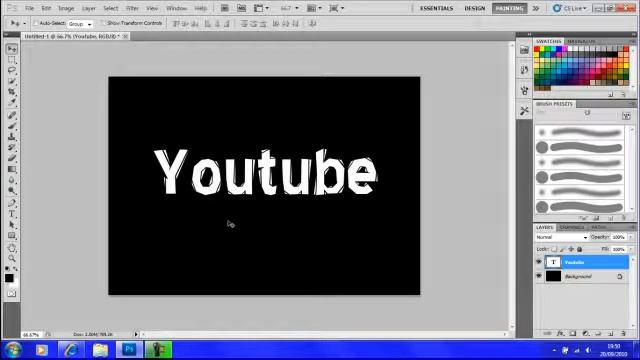Swap foreground and background colors
The height and width of the screenshot is (360, 640).
(x=16, y=269)
